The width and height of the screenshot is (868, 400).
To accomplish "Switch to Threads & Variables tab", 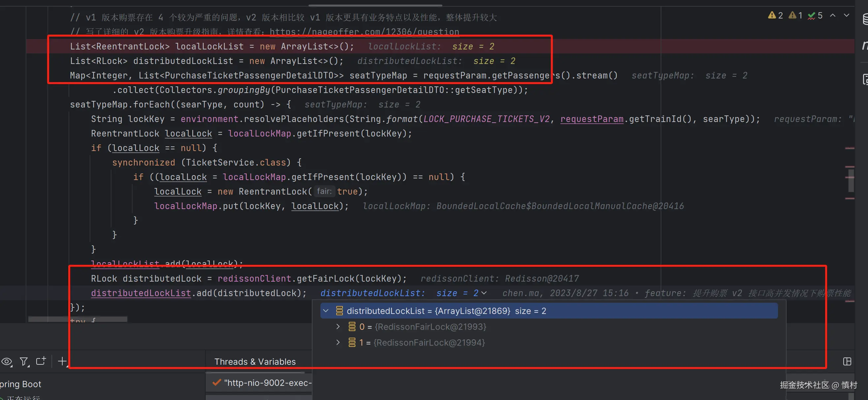I will pyautogui.click(x=255, y=362).
